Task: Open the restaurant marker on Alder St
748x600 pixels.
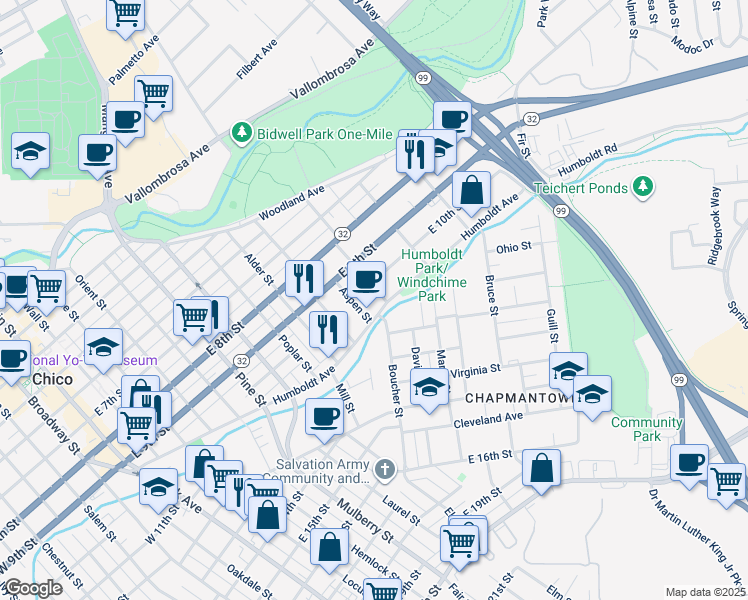Action: click(x=304, y=277)
